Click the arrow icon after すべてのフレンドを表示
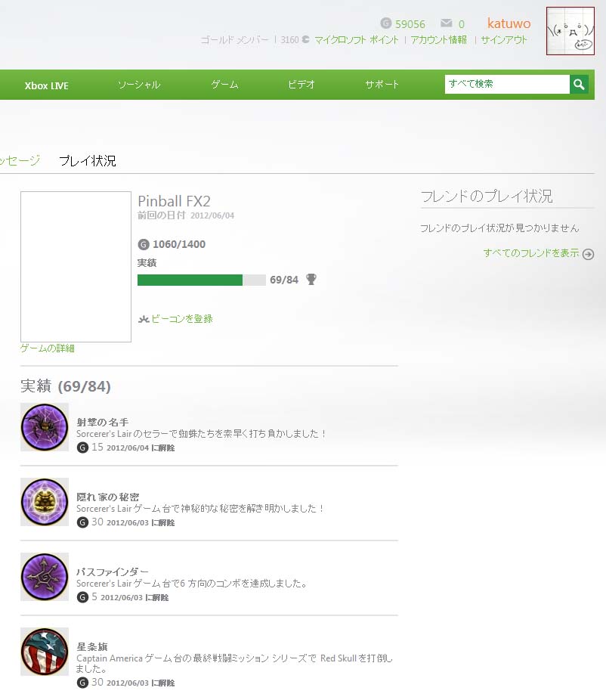The image size is (606, 700). pyautogui.click(x=588, y=254)
